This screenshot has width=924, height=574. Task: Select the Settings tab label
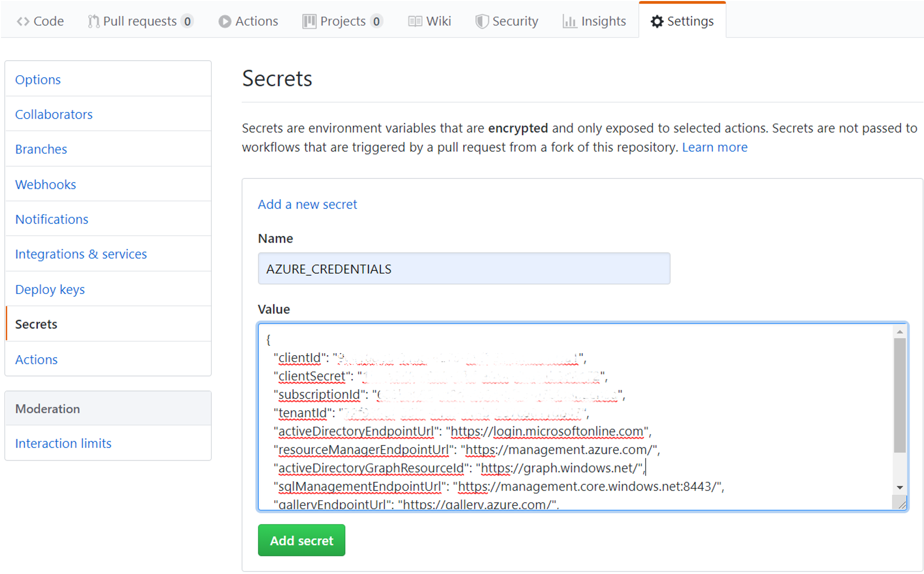pyautogui.click(x=690, y=21)
